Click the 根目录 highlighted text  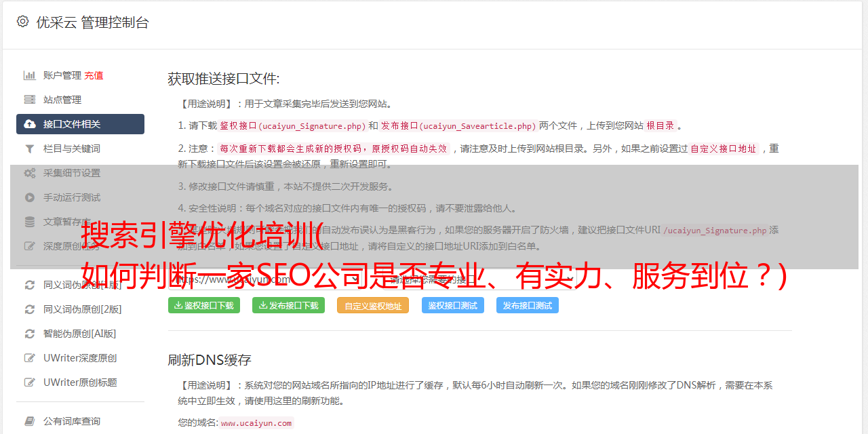point(660,125)
